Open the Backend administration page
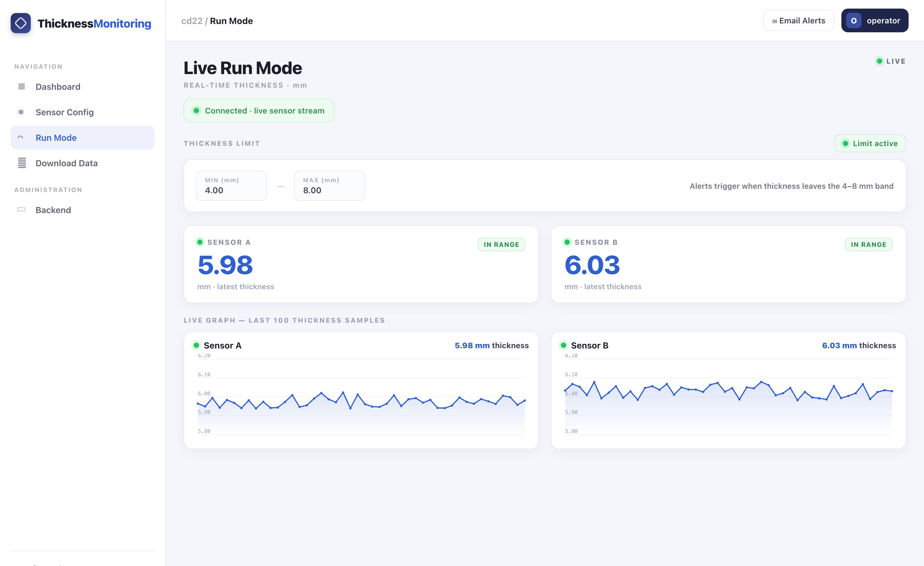924x566 pixels. point(83,210)
